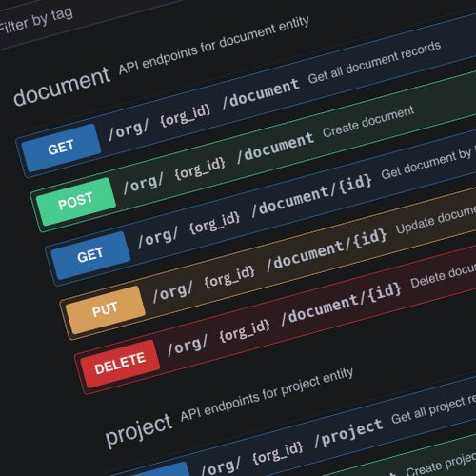This screenshot has width=476, height=476.
Task: Collapse the project tag section heading
Action: pyautogui.click(x=138, y=430)
